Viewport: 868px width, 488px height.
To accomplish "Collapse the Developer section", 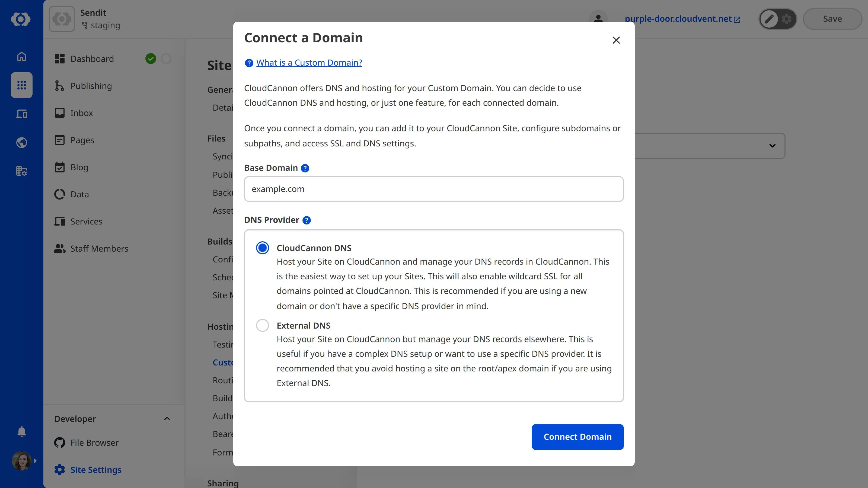I will 167,419.
